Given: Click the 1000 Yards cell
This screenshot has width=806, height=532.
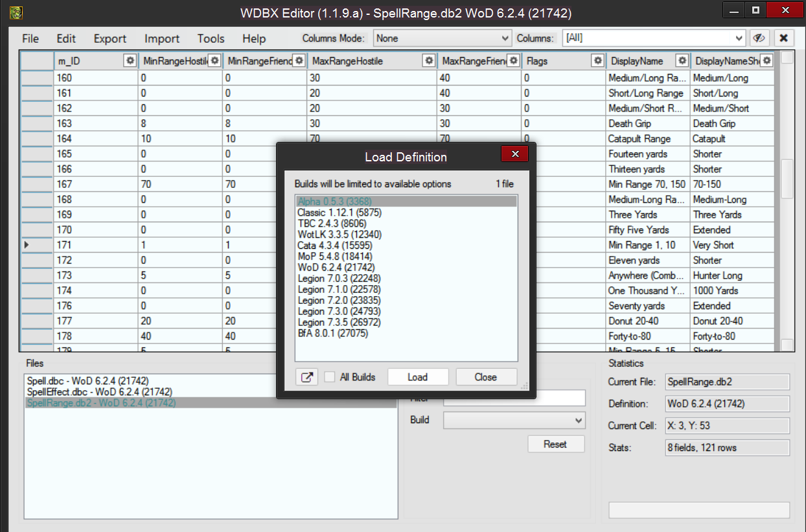Looking at the screenshot, I should pyautogui.click(x=732, y=290).
